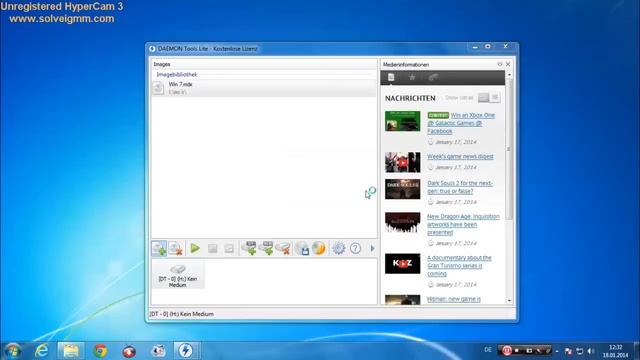640x360 pixels.
Task: Click the DE language indicator
Action: click(488, 350)
